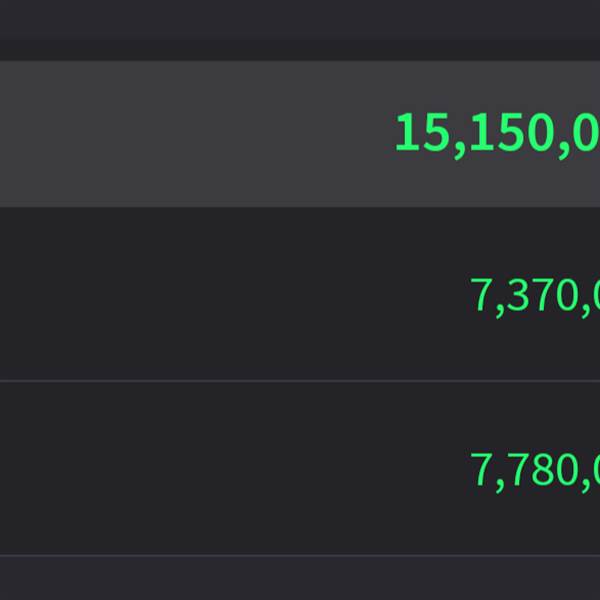
Task: Click the digits 150 in the bold total
Action: (512, 132)
